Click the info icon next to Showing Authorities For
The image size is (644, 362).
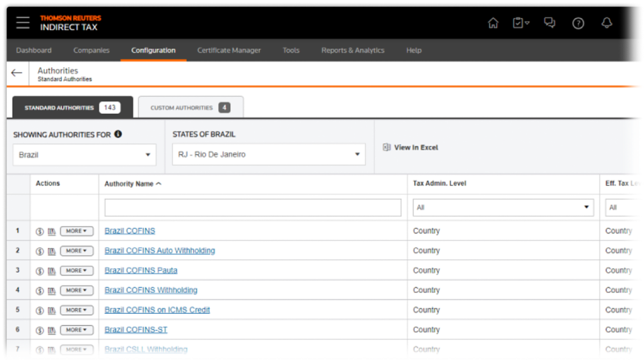point(118,134)
